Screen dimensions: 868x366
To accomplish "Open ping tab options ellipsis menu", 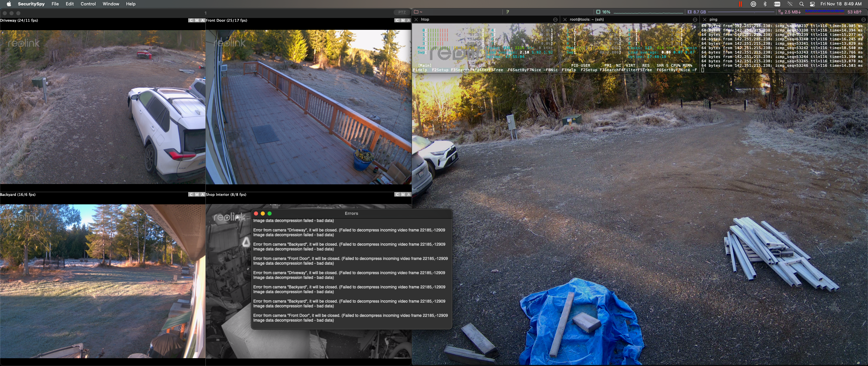I will 864,20.
